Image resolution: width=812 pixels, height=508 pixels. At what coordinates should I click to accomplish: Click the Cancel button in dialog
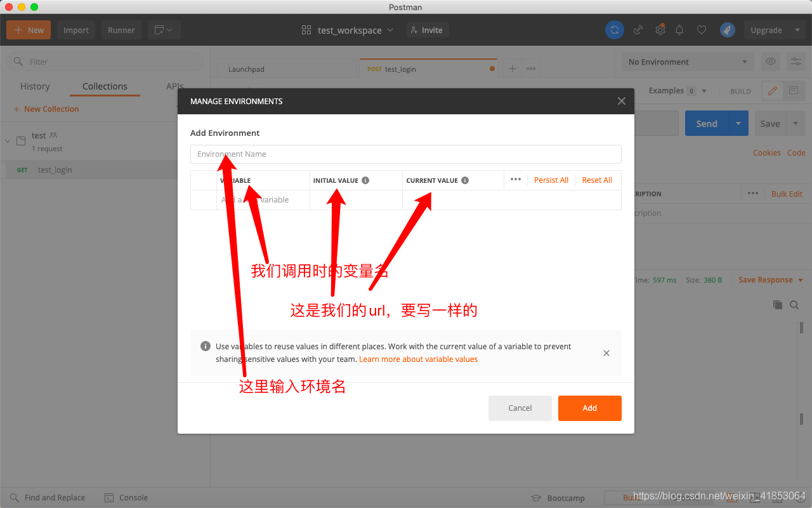(520, 408)
